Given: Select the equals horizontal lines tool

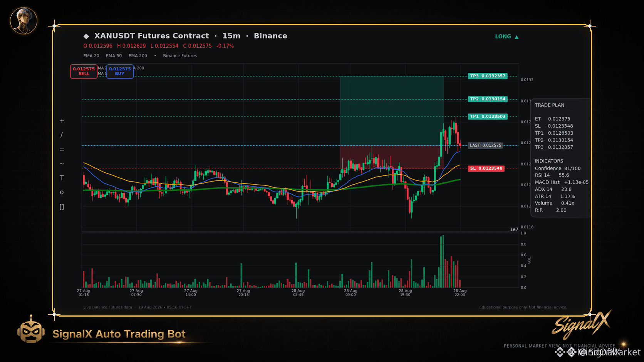Looking at the screenshot, I should tap(62, 150).
